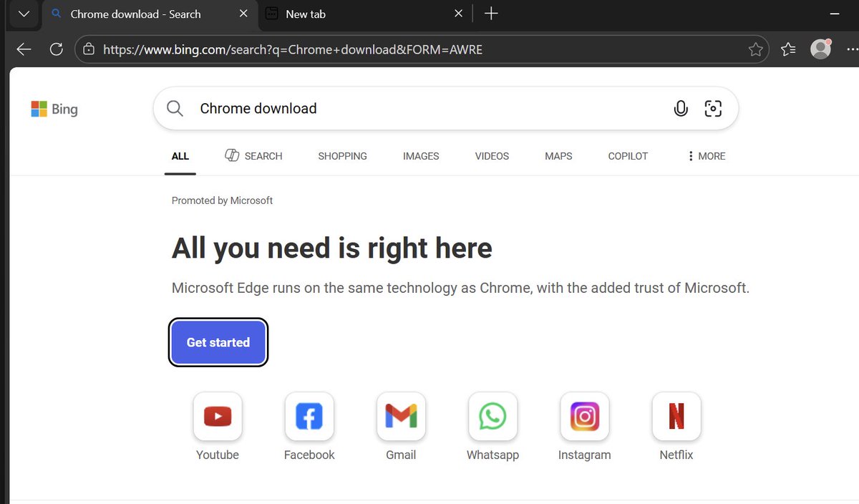
Task: Open the Instagram shortcut icon
Action: tap(585, 416)
